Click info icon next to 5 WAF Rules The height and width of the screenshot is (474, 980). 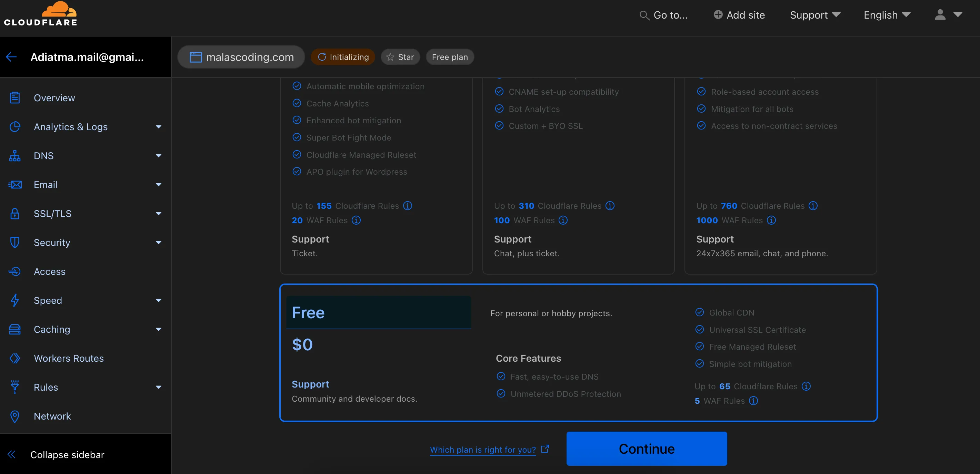tap(753, 401)
